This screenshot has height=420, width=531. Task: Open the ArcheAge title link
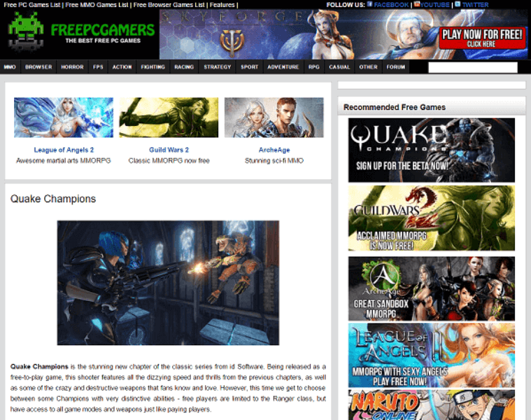tap(274, 150)
